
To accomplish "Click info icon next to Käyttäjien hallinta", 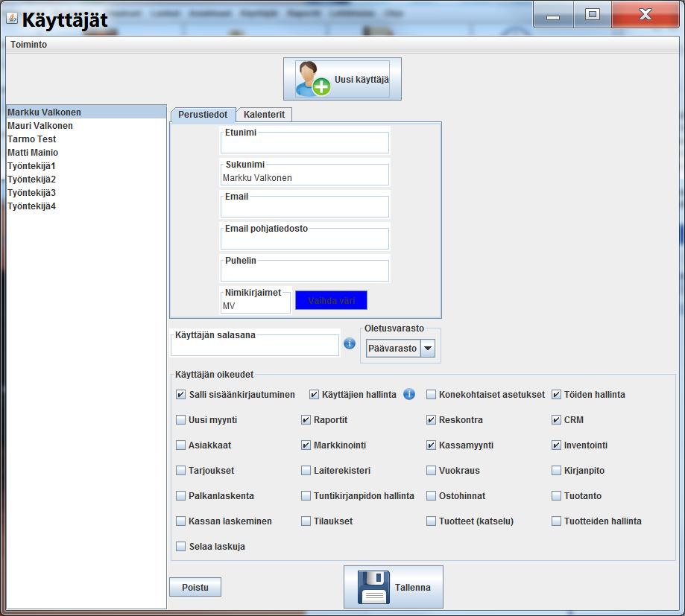I will pos(409,394).
